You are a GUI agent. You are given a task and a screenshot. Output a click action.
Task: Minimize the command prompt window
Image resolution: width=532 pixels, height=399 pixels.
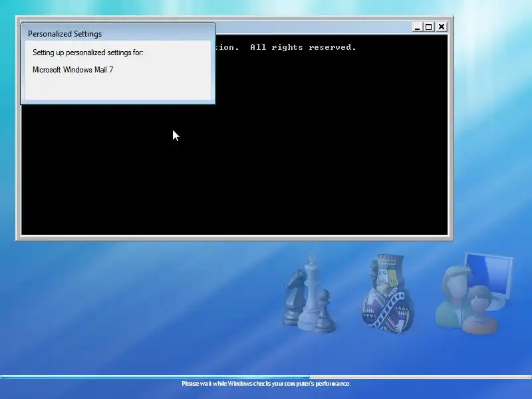point(418,27)
